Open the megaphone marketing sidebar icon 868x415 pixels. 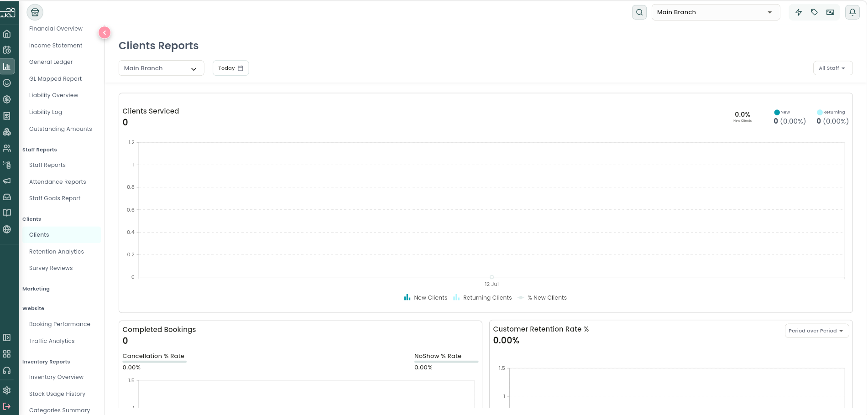[7, 181]
